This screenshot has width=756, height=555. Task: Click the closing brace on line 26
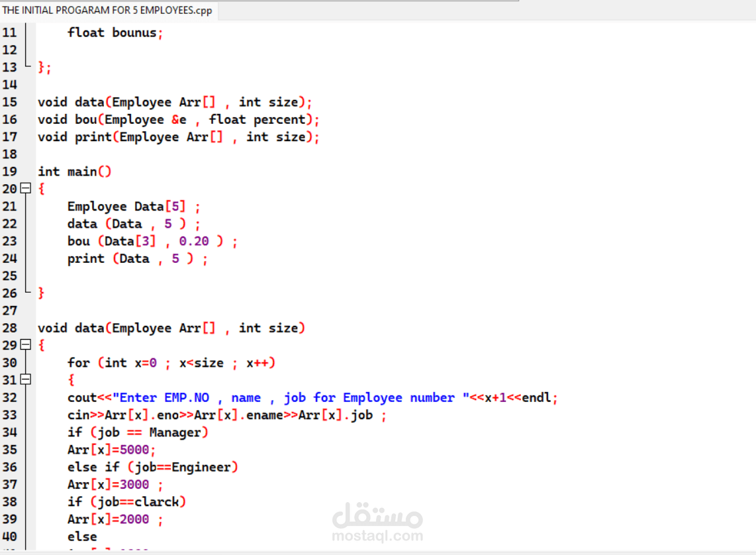pyautogui.click(x=41, y=293)
